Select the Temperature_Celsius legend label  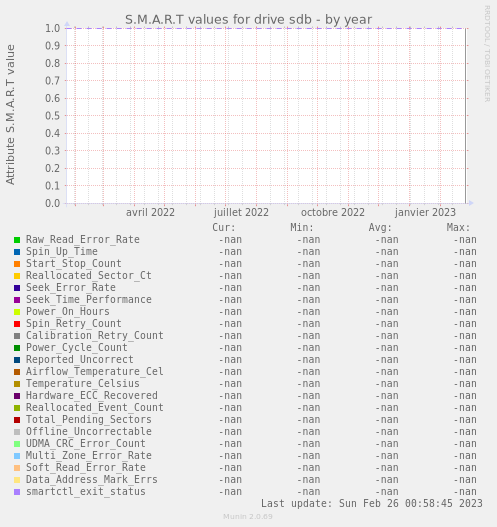tap(83, 383)
